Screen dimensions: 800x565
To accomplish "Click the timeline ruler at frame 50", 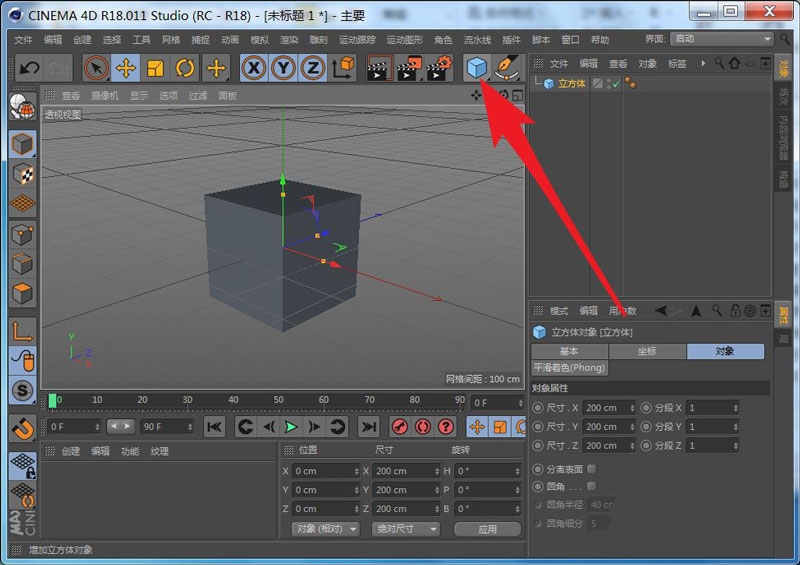I will click(x=279, y=401).
